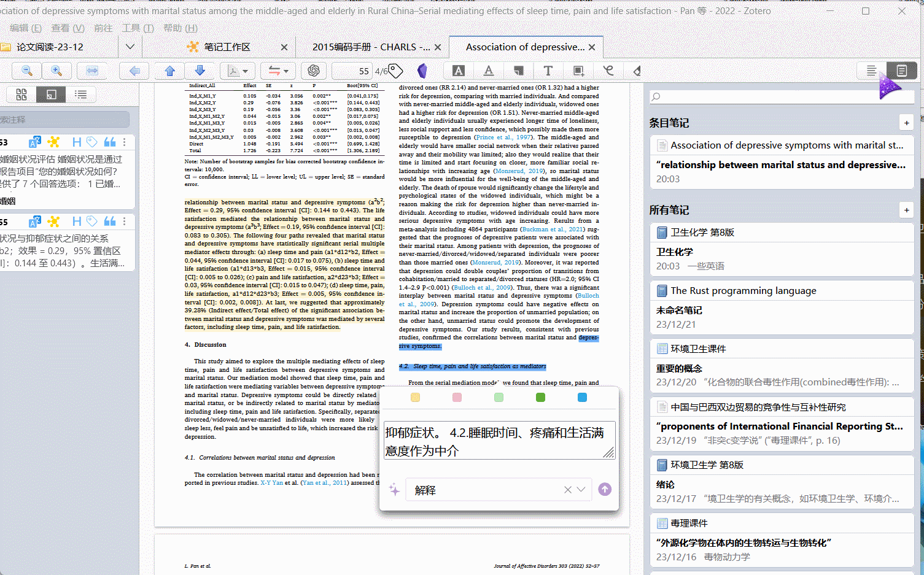Open the 解释 prompt dropdown arrow
This screenshot has height=575, width=924.
pos(581,489)
